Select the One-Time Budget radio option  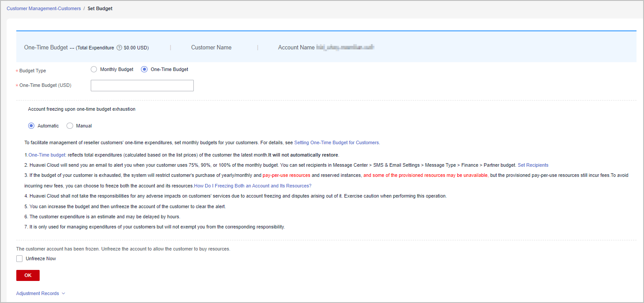coord(144,69)
